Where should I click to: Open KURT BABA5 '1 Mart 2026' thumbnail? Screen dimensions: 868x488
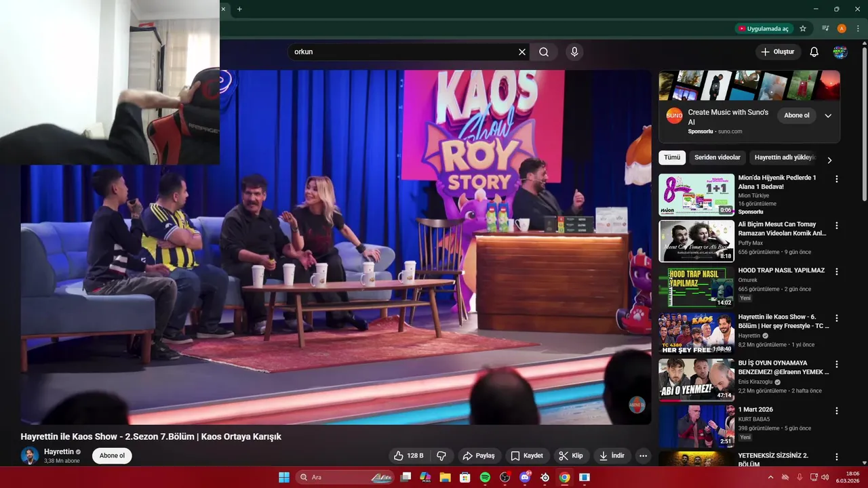pos(696,426)
